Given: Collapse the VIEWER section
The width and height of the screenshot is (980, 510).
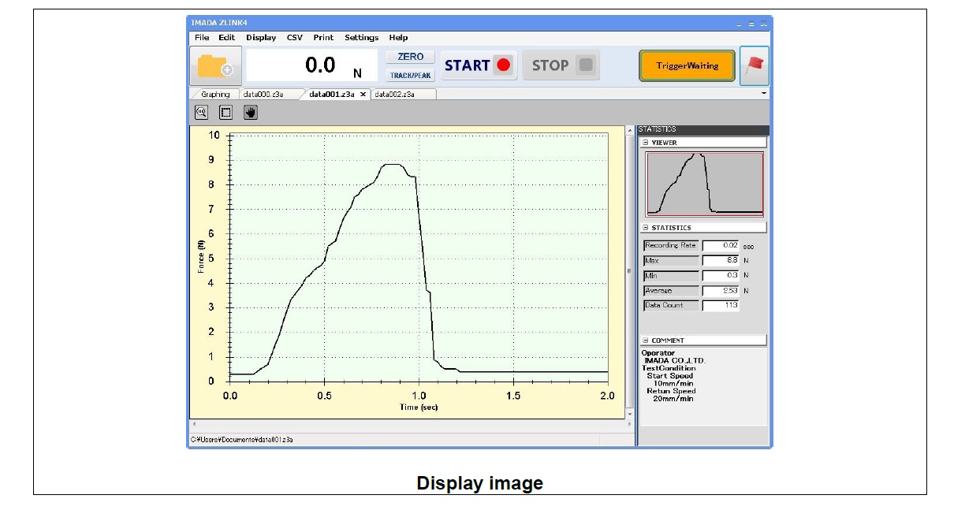Looking at the screenshot, I should point(646,143).
